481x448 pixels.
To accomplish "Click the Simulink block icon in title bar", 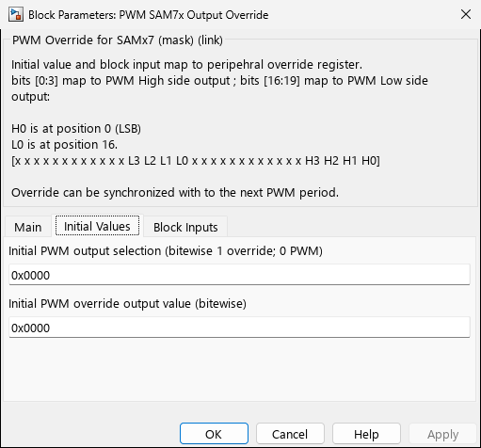I will (16, 15).
